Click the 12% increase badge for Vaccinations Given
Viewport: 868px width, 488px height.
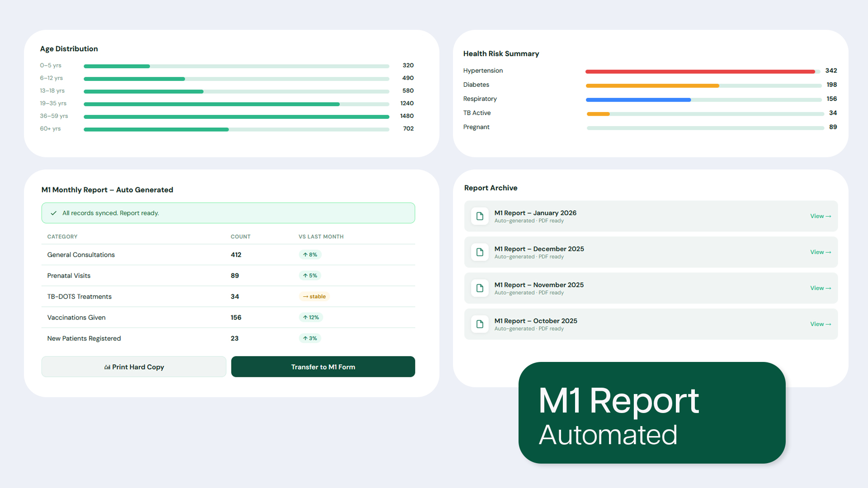311,317
